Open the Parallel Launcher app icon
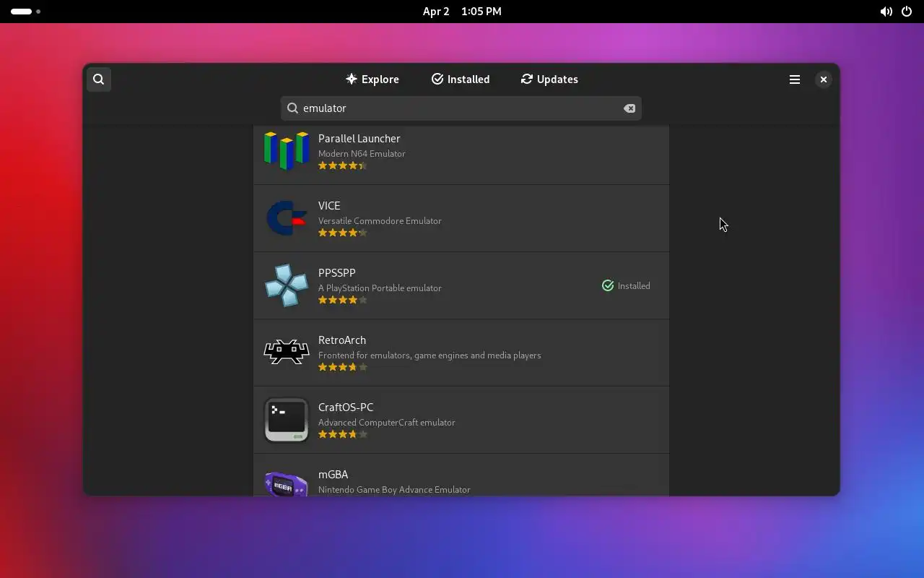Screen dimensions: 924x578 pyautogui.click(x=287, y=151)
